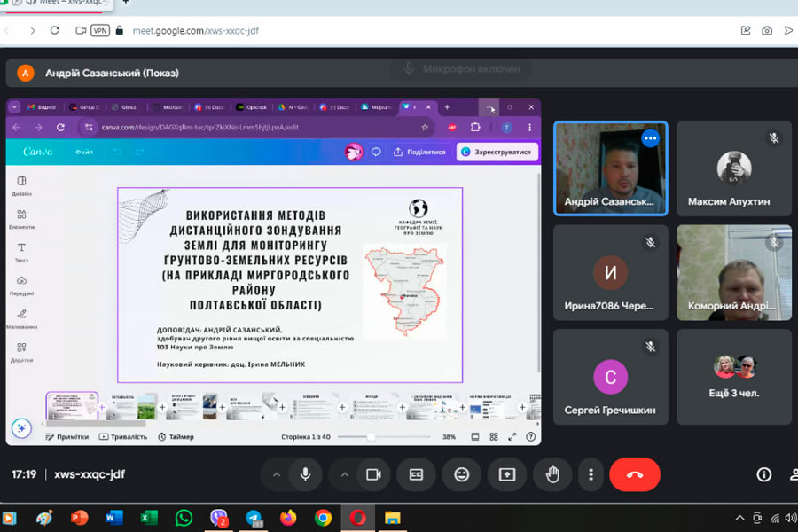Toggle the camera on or off

(x=373, y=474)
